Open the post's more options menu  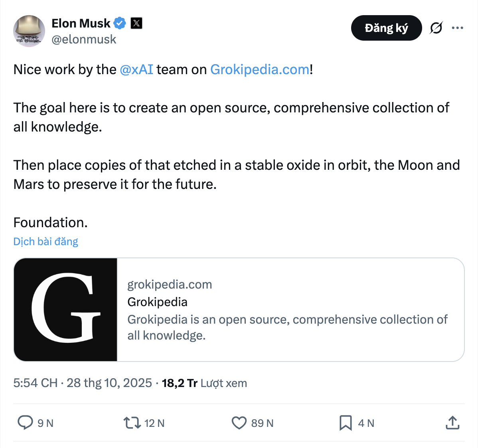coord(458,28)
